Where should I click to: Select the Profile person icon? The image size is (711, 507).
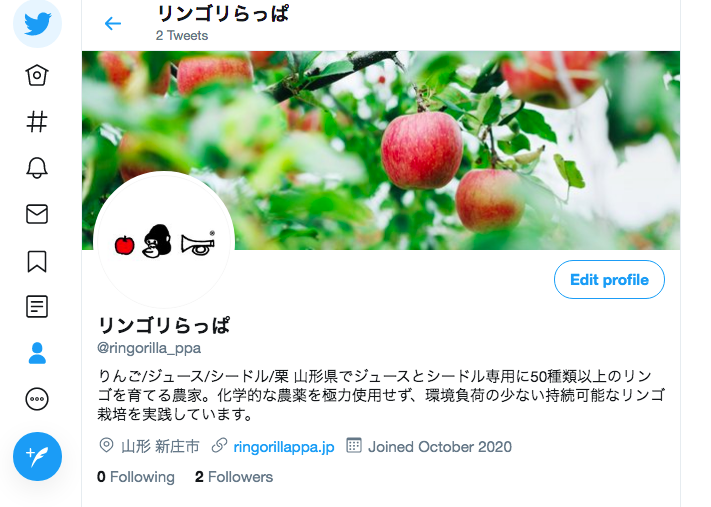[x=37, y=353]
